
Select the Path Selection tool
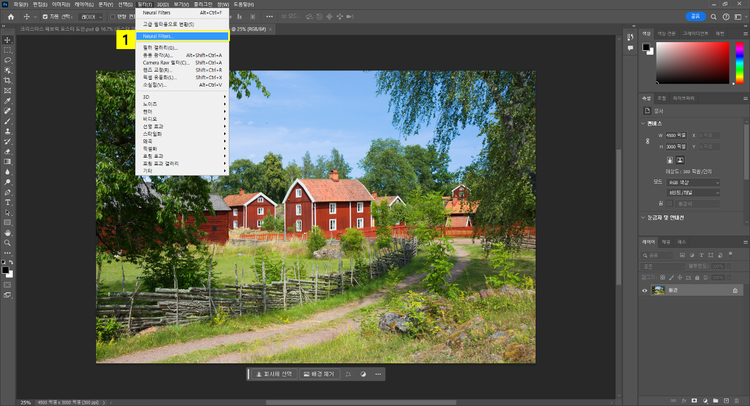coord(7,212)
